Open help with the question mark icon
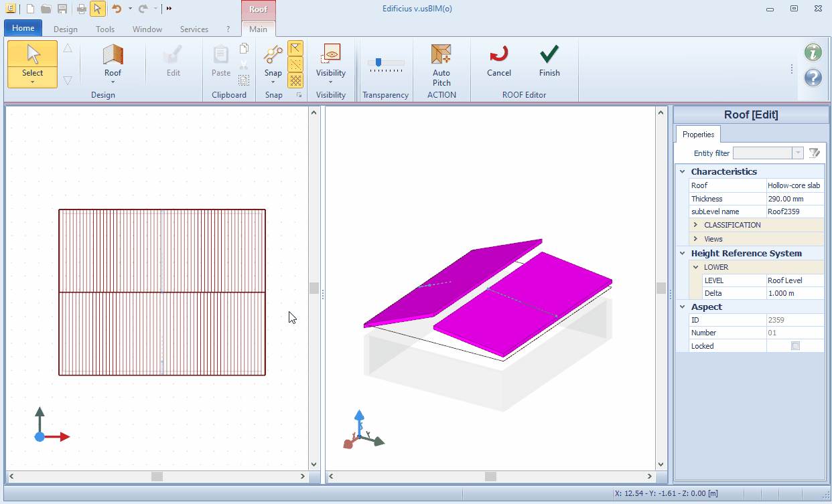832x504 pixels. (x=813, y=78)
